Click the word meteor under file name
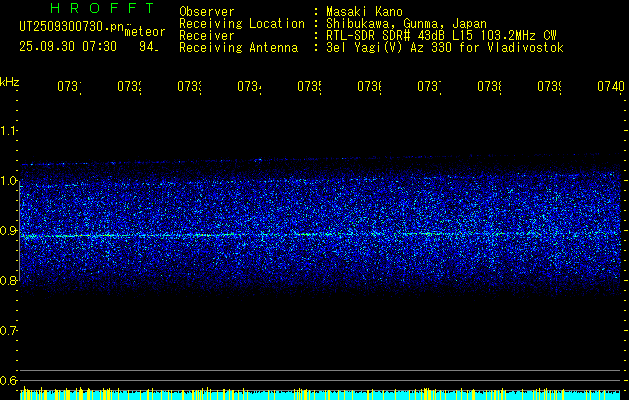Screen dimensions: 629x400 [145, 32]
